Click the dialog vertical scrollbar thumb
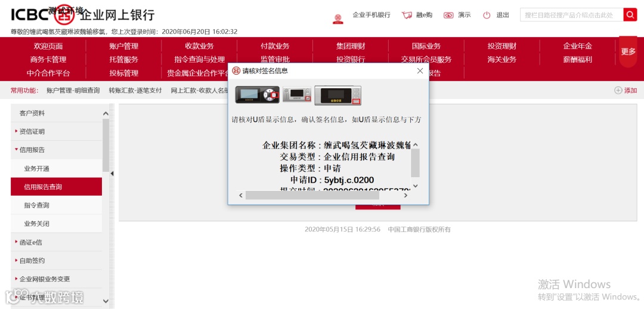644x309 pixels. pyautogui.click(x=415, y=163)
